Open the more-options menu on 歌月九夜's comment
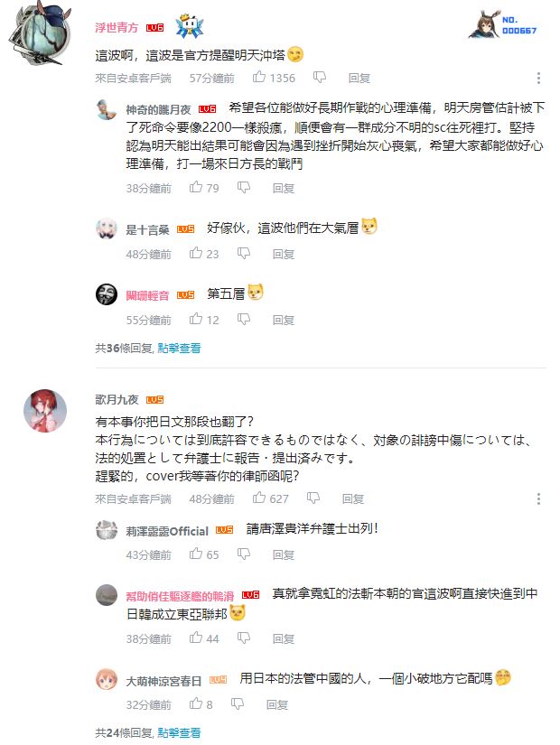The image size is (560, 745). tap(538, 498)
